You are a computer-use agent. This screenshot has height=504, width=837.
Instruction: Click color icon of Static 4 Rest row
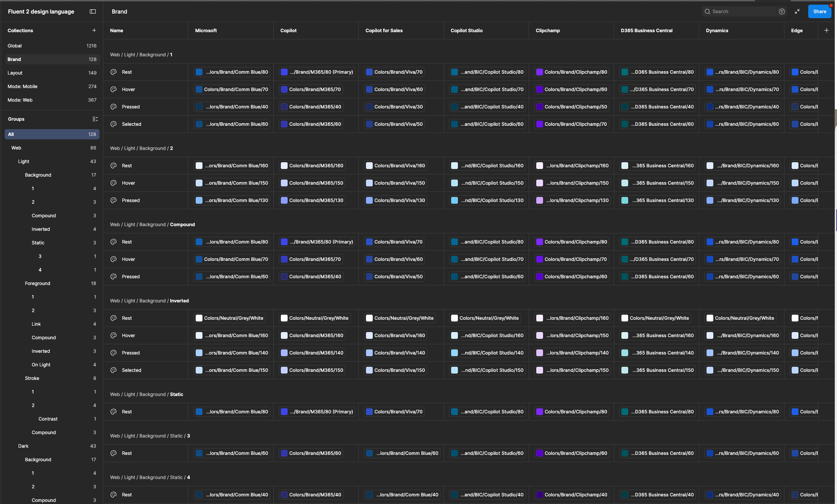coord(114,495)
